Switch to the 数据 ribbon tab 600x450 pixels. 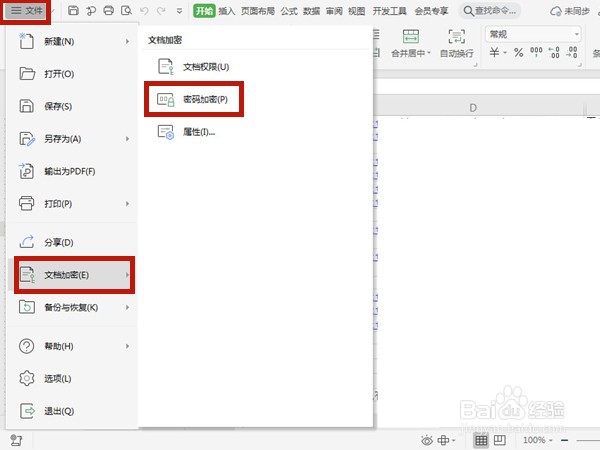pyautogui.click(x=311, y=11)
